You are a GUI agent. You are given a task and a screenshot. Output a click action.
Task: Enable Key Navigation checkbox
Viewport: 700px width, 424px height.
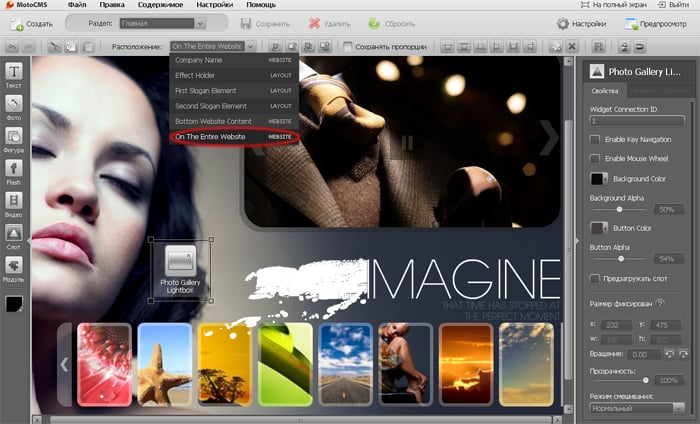pos(596,139)
